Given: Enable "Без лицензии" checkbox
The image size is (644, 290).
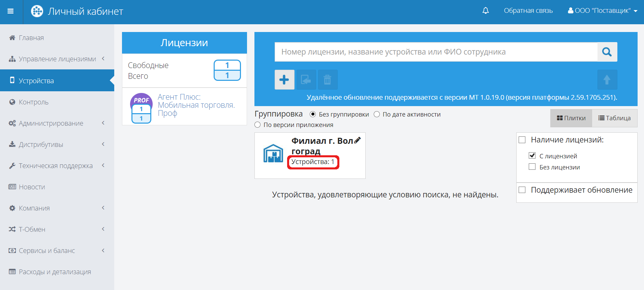Looking at the screenshot, I should [x=532, y=167].
